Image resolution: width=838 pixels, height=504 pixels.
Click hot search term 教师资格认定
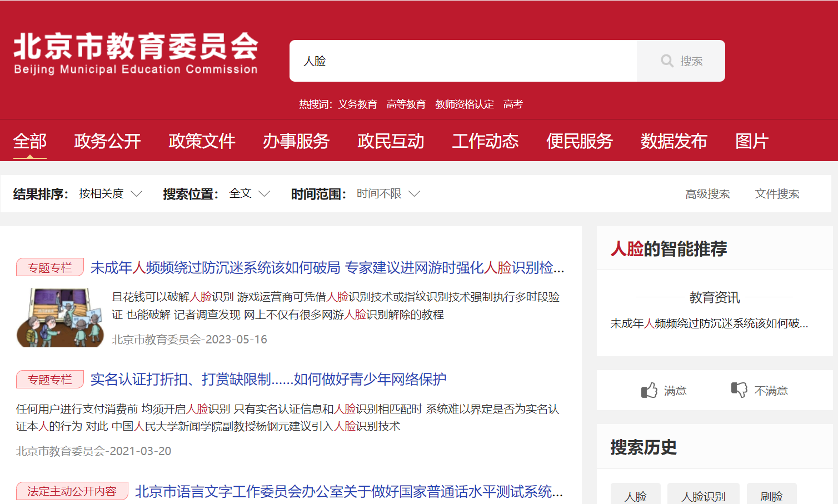[465, 104]
